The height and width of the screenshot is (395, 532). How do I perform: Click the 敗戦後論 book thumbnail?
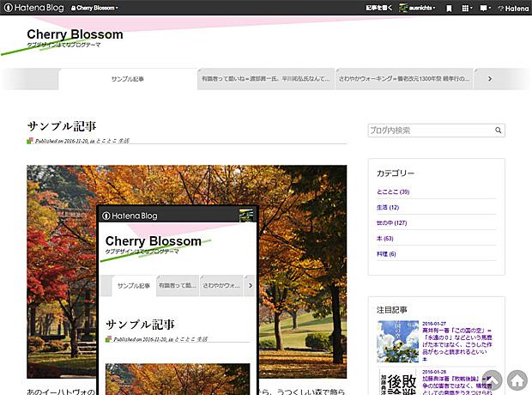397,381
